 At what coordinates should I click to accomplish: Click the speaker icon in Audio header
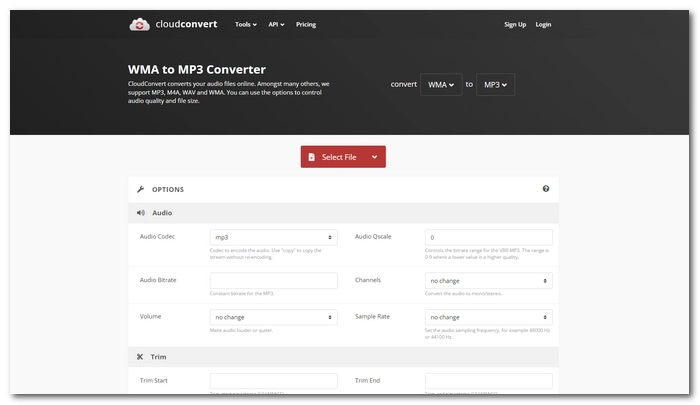coord(140,213)
